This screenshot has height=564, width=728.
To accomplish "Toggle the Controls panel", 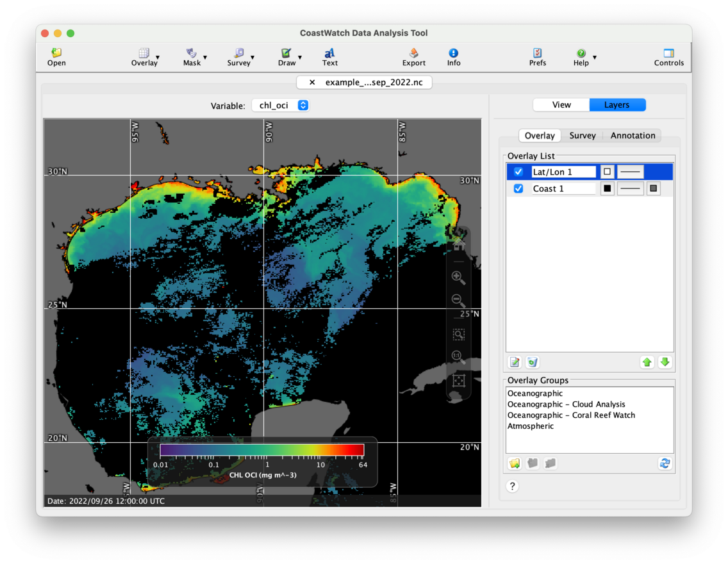I will (668, 57).
